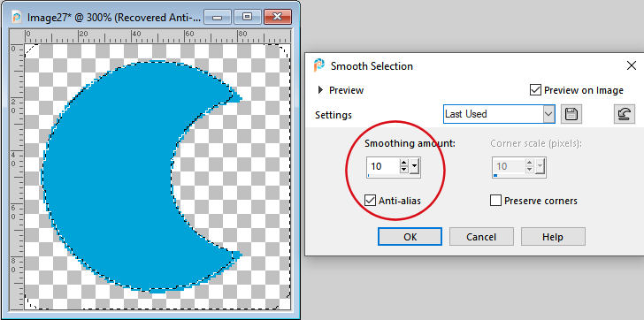The height and width of the screenshot is (320, 644).
Task: Click the horizontal ruler of Image27
Action: tap(158, 36)
